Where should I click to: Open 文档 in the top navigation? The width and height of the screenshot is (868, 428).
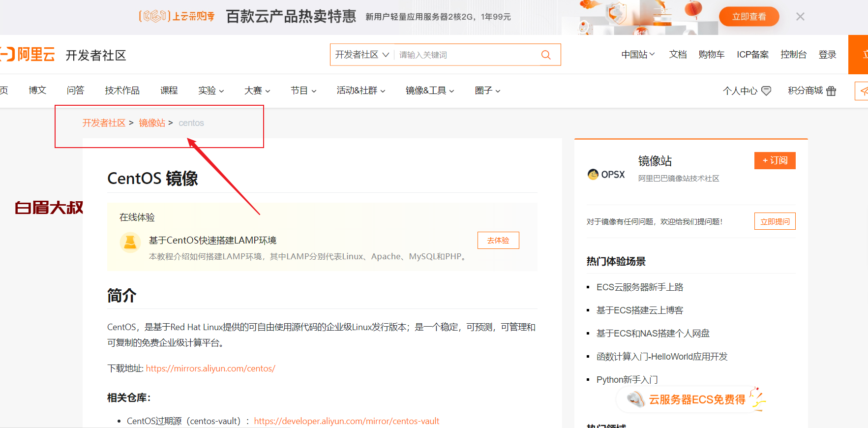coord(678,55)
